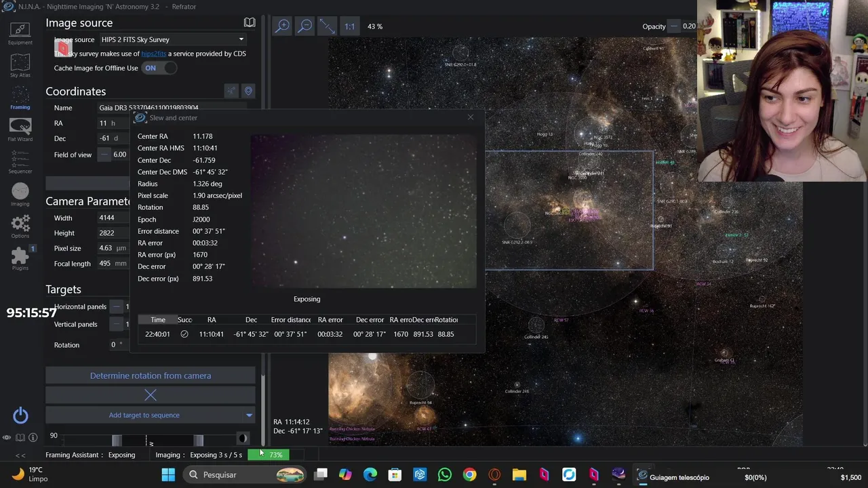Click the Framing Assistant status text

(x=90, y=455)
